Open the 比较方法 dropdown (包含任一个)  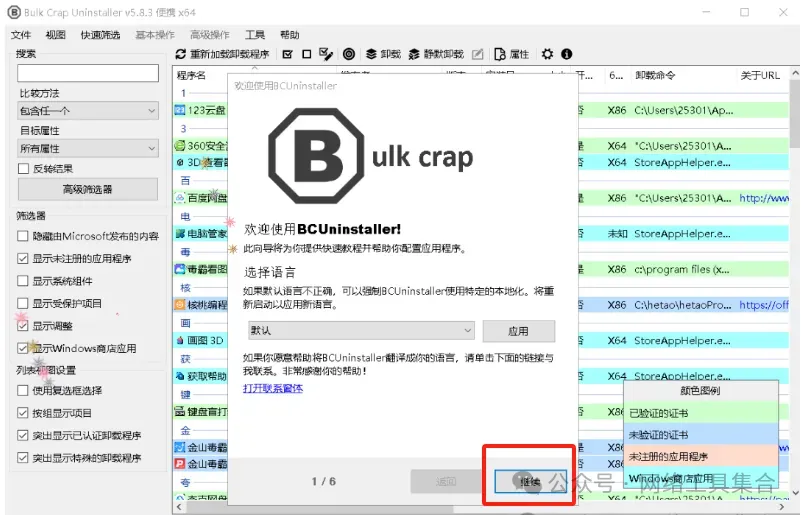click(x=88, y=111)
